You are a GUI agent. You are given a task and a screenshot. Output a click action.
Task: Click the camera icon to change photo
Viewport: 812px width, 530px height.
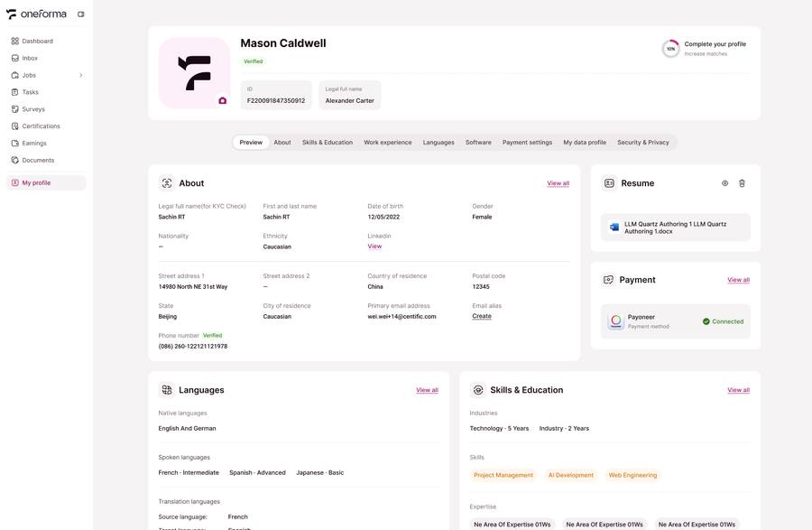coord(223,100)
